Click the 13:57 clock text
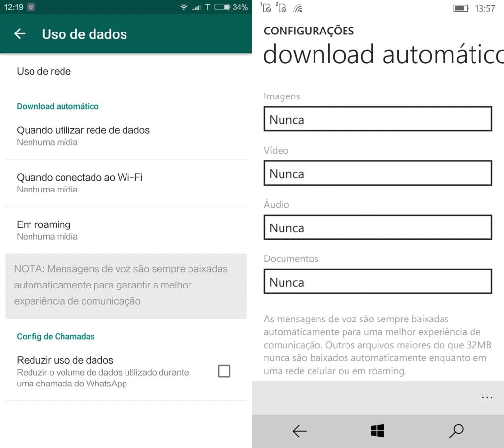 click(485, 9)
